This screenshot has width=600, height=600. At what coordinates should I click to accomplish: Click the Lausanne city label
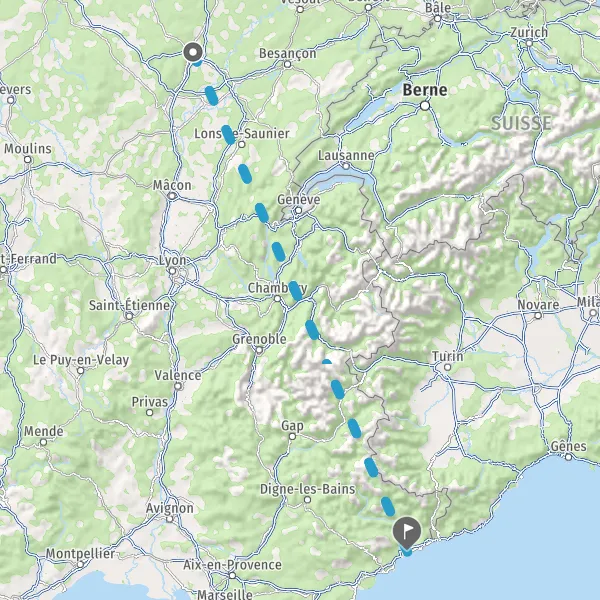pyautogui.click(x=346, y=155)
